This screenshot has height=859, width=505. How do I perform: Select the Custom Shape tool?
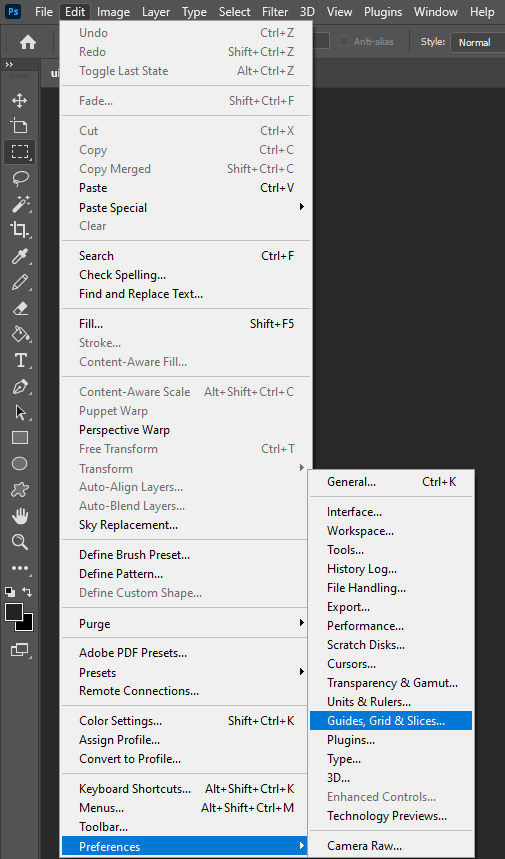pyautogui.click(x=20, y=490)
